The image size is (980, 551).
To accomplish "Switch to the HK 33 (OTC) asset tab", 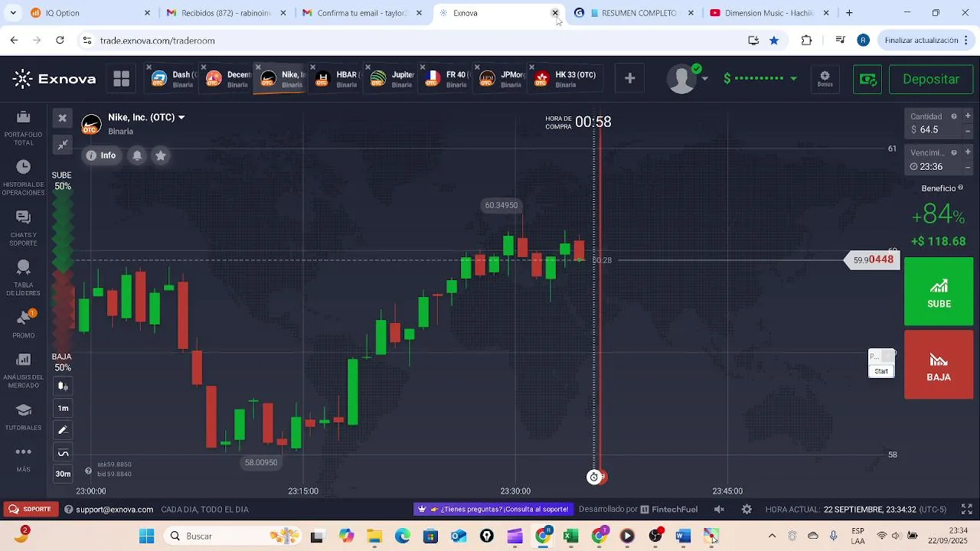I will coord(565,79).
